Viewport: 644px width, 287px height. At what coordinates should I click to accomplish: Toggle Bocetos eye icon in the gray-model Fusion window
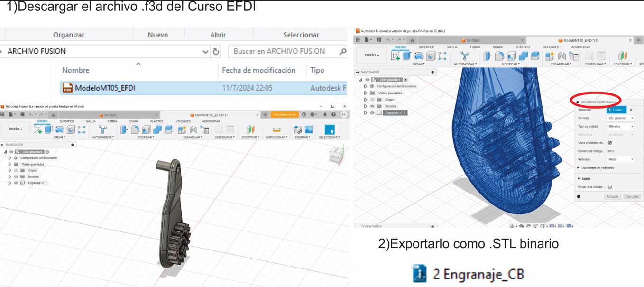(x=16, y=176)
